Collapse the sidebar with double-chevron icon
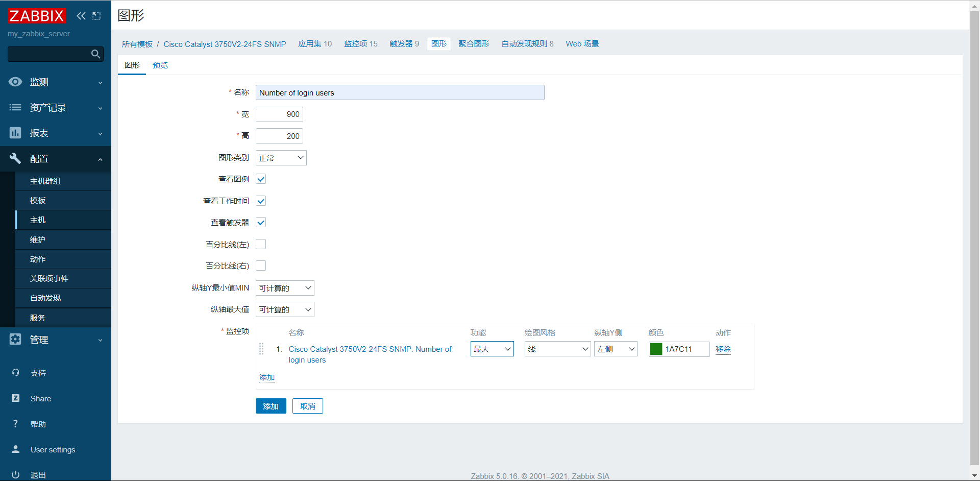The width and height of the screenshot is (980, 481). pyautogui.click(x=81, y=16)
